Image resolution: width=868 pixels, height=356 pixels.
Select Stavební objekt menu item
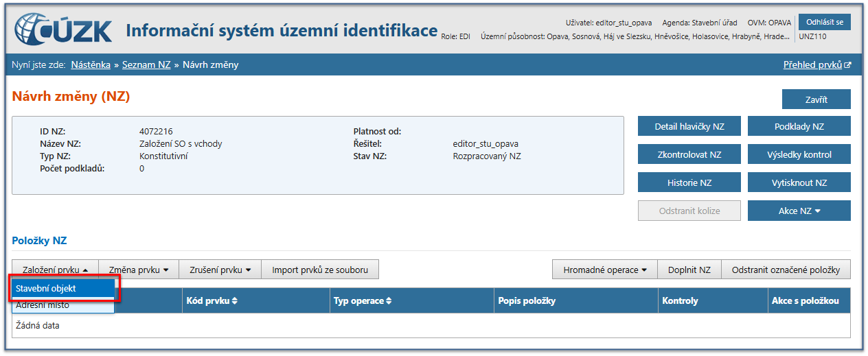[x=63, y=289]
